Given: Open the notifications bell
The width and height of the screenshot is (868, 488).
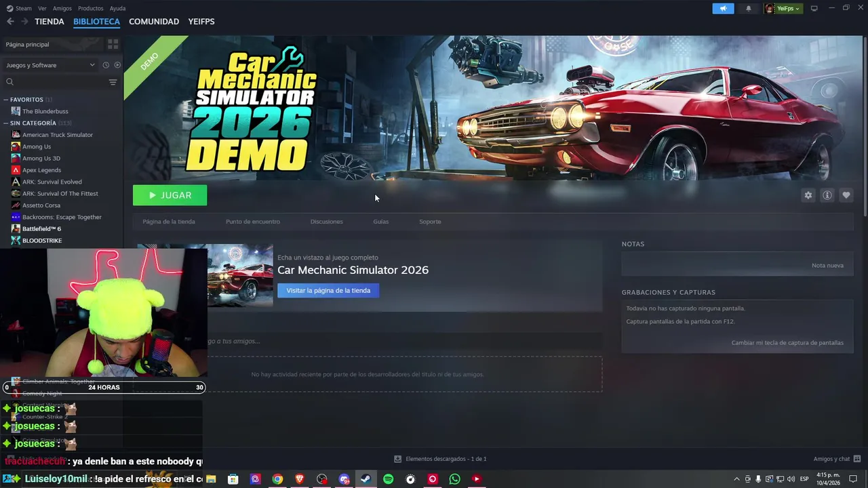Looking at the screenshot, I should [x=749, y=8].
